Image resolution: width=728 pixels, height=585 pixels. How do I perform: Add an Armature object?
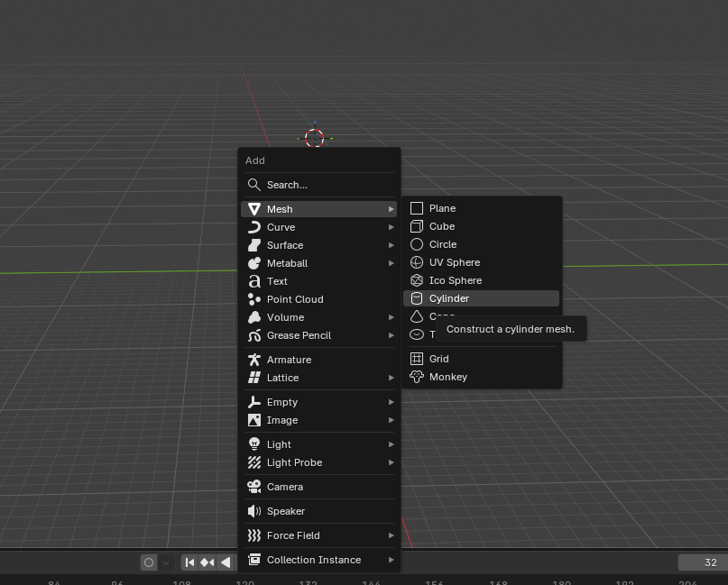click(319, 360)
